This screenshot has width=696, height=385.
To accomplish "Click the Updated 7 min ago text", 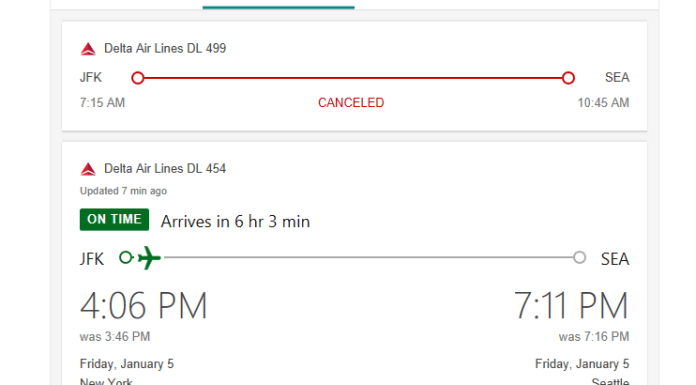I will pos(123,191).
